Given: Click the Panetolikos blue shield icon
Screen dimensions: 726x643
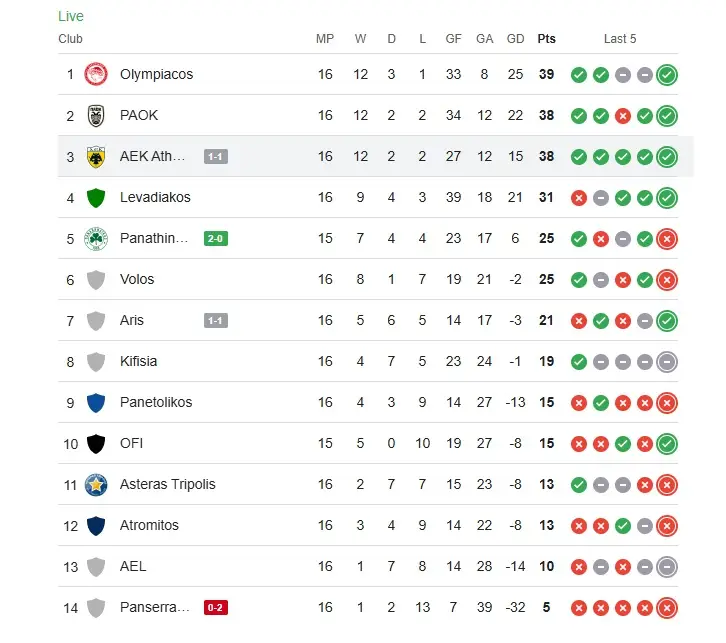Looking at the screenshot, I should click(96, 402).
